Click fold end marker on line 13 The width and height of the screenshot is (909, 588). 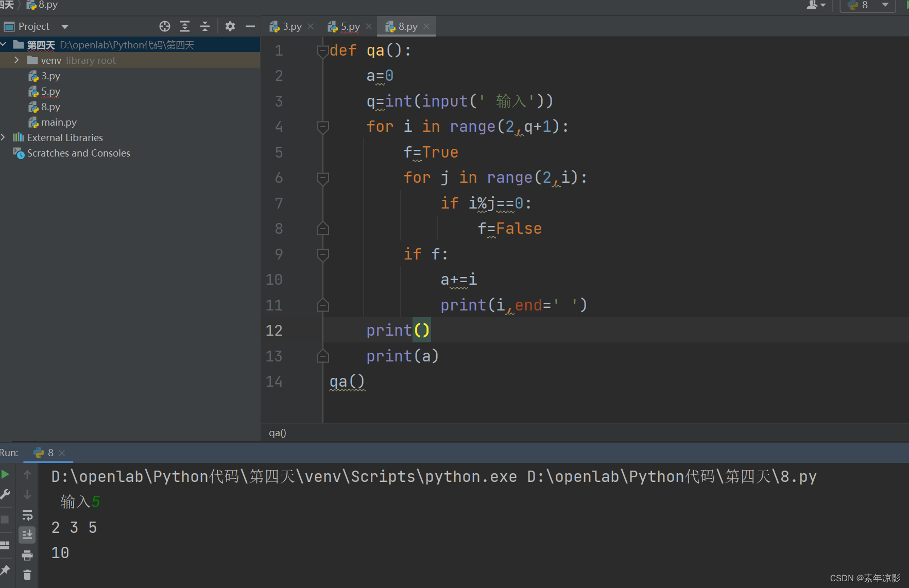323,356
